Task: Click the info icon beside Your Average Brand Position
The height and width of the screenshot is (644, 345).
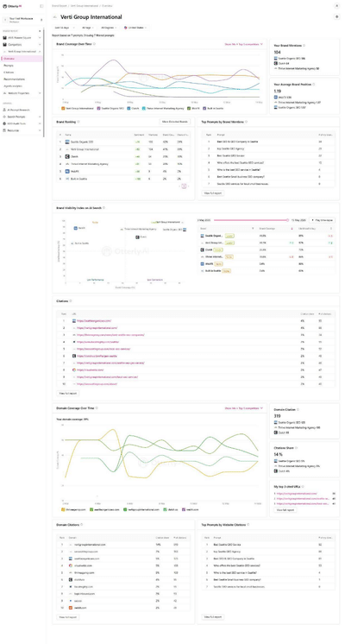Action: tap(314, 85)
